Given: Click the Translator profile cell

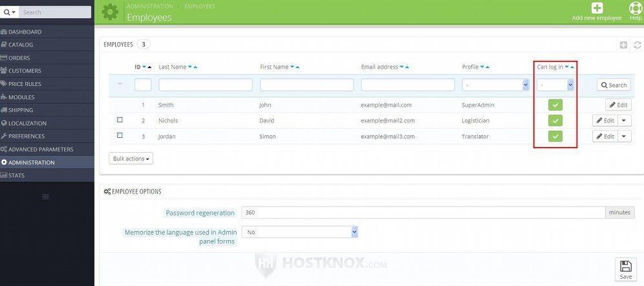Looking at the screenshot, I should click(x=475, y=136).
